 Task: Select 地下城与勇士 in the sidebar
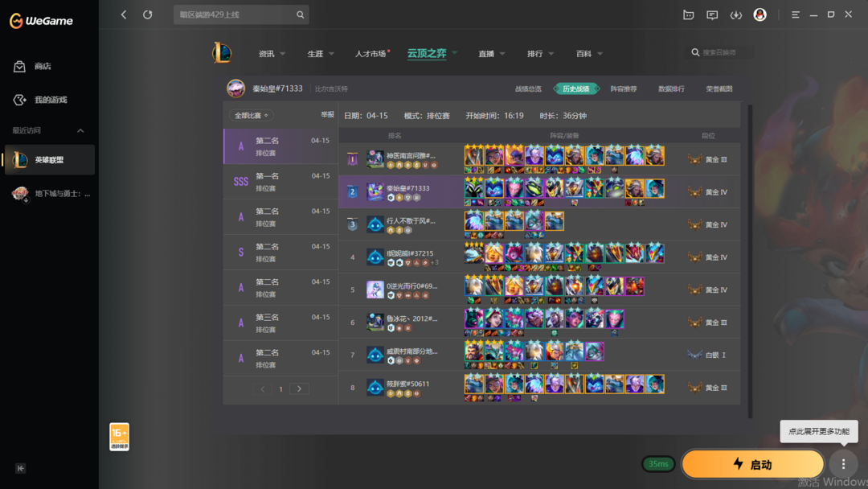pyautogui.click(x=49, y=194)
